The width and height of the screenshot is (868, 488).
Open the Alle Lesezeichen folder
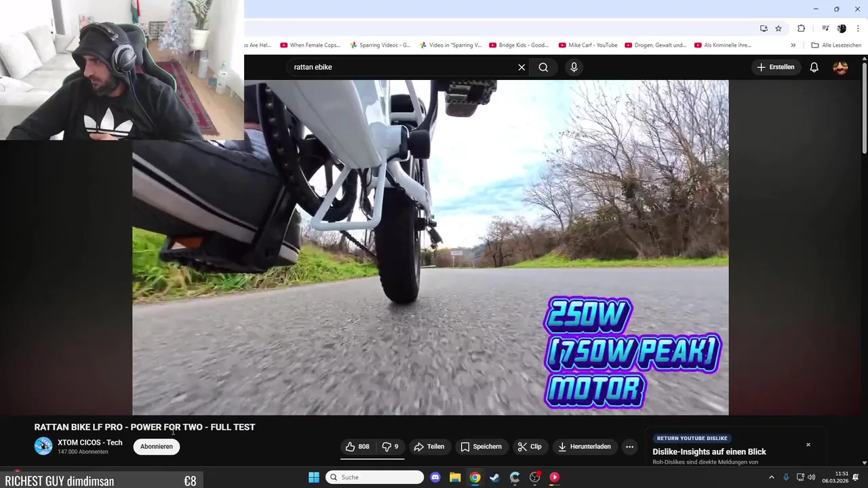pos(836,45)
